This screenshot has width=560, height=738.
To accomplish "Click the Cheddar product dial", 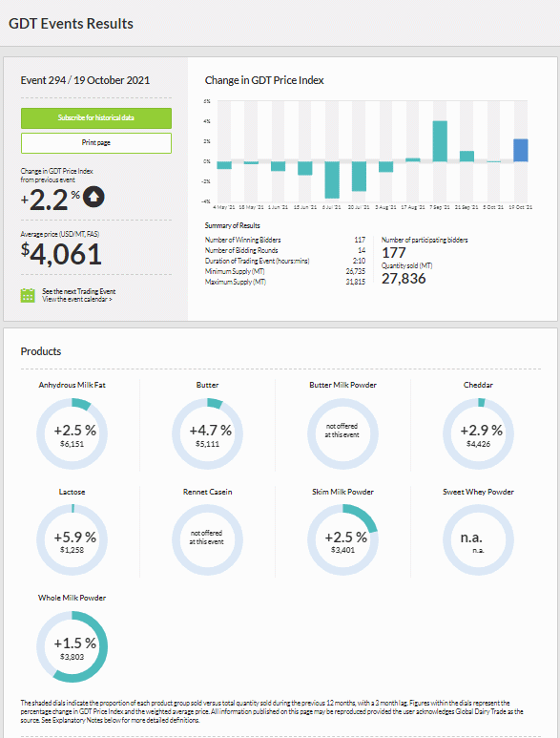I will [x=478, y=433].
